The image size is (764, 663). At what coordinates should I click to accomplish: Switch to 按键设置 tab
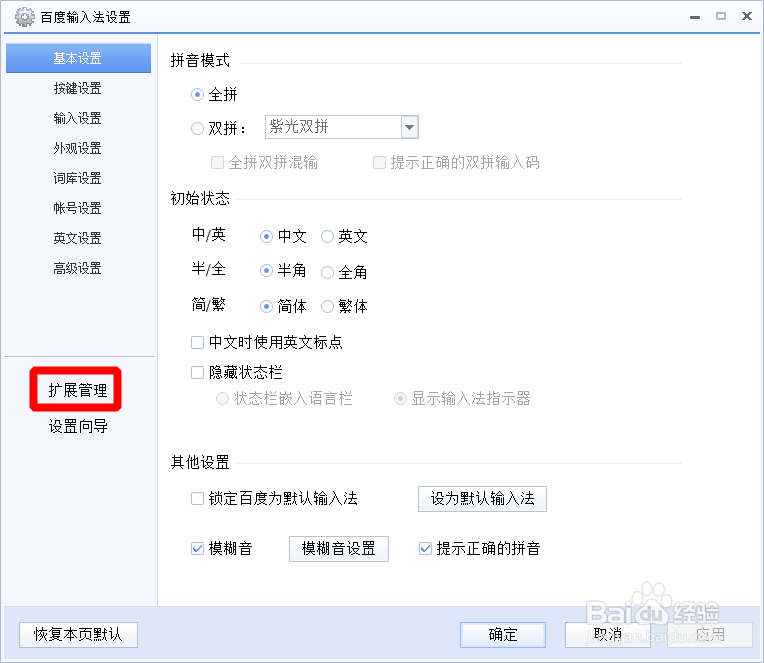(77, 88)
